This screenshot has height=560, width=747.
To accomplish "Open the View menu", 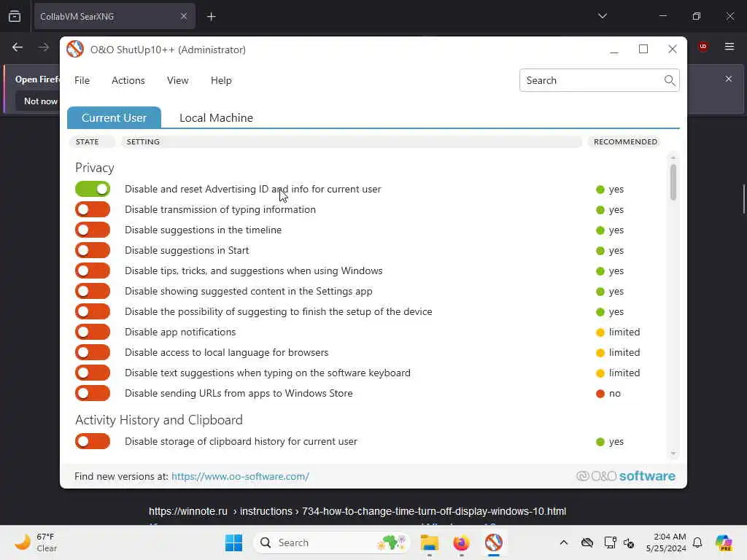I will pyautogui.click(x=178, y=80).
